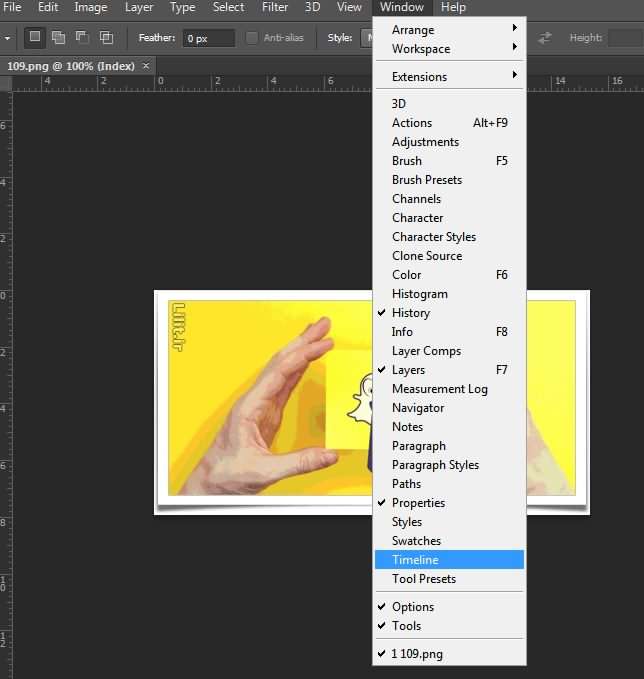644x679 pixels.
Task: Uncheck the History panel entry
Action: click(x=450, y=313)
